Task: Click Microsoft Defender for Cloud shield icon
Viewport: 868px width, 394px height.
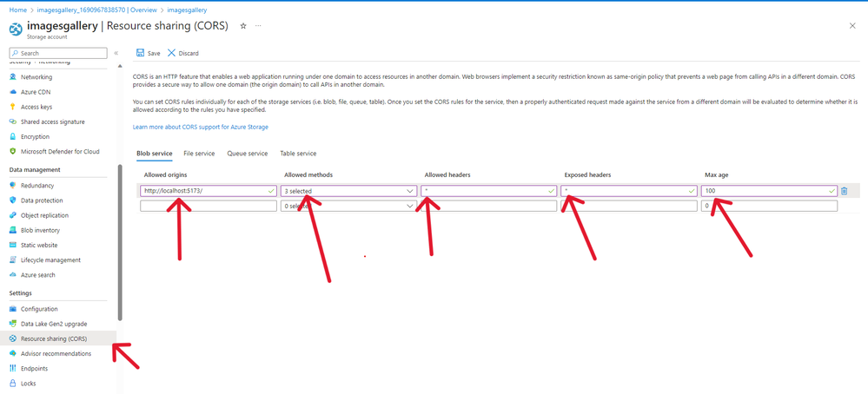Action: (13, 151)
